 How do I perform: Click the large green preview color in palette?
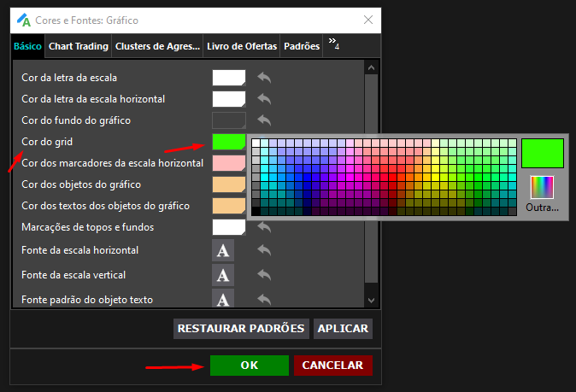(x=543, y=154)
